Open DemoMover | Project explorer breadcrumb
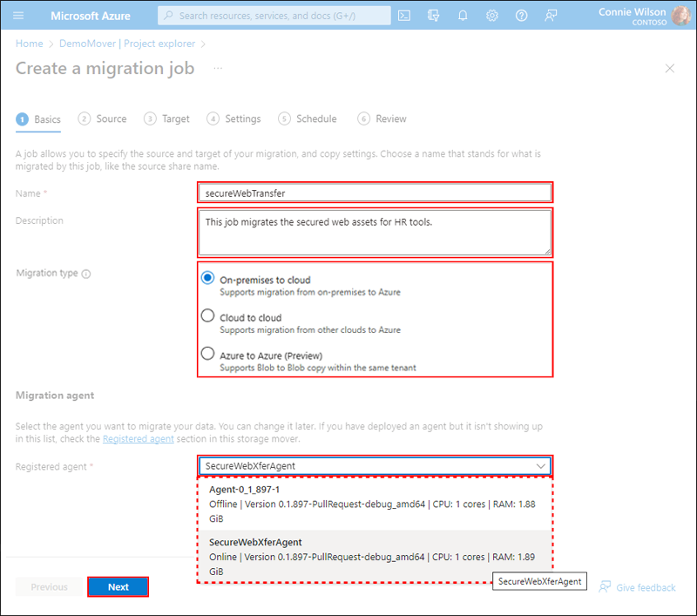This screenshot has height=616, width=697. tap(127, 44)
